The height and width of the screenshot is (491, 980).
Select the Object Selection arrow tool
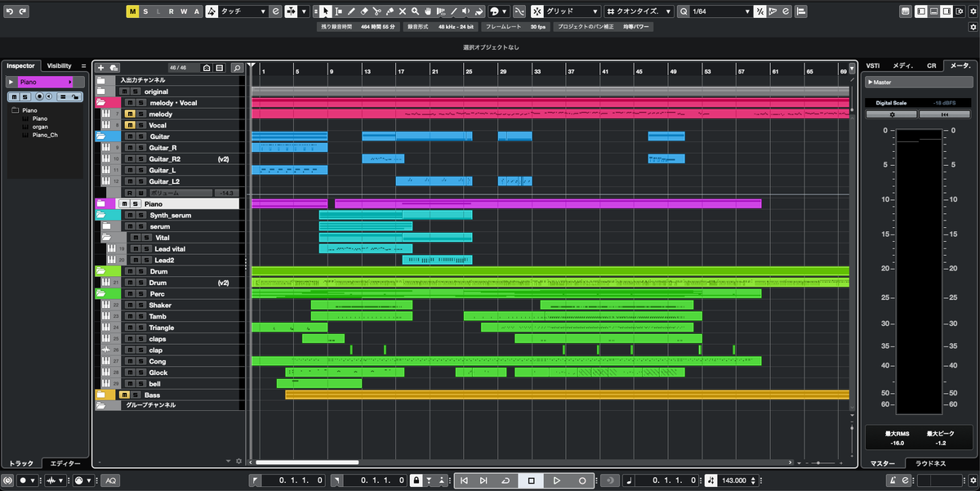326,11
